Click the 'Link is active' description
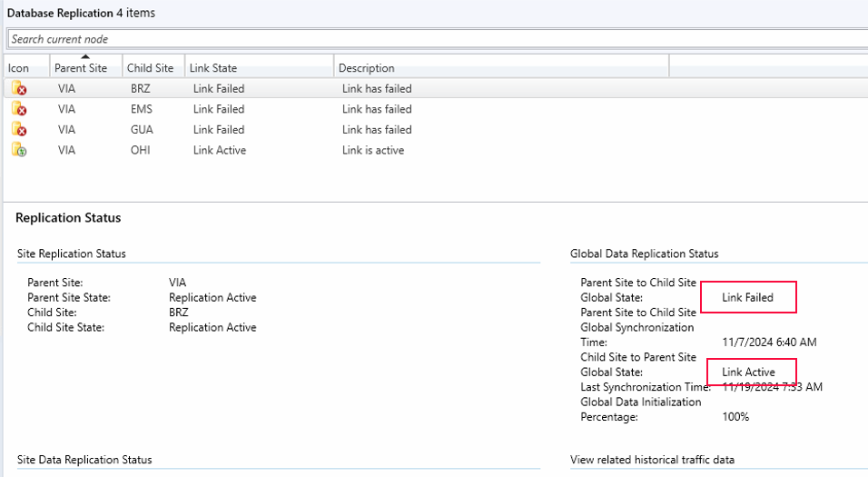The width and height of the screenshot is (868, 477). pos(373,150)
